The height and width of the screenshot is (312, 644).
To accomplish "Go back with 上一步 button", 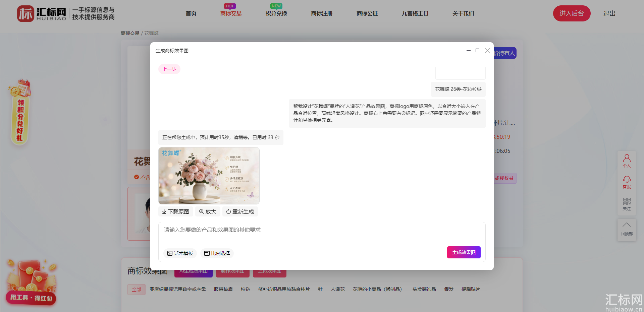I will click(169, 69).
